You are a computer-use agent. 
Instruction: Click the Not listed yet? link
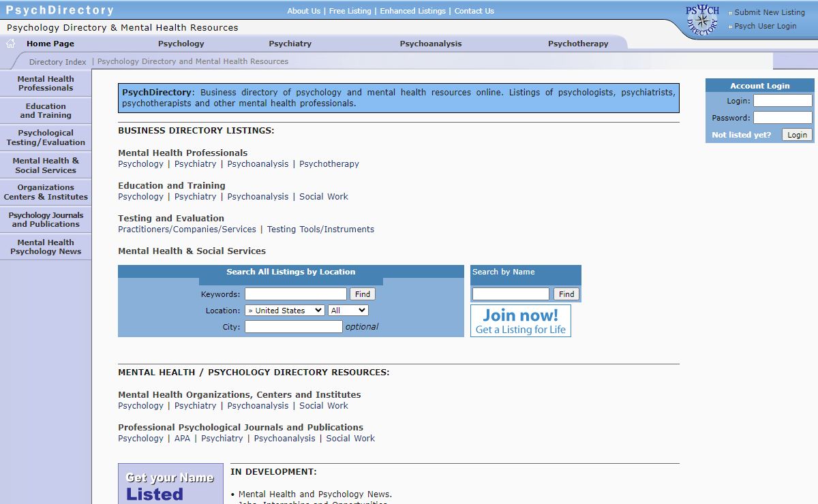pos(742,135)
